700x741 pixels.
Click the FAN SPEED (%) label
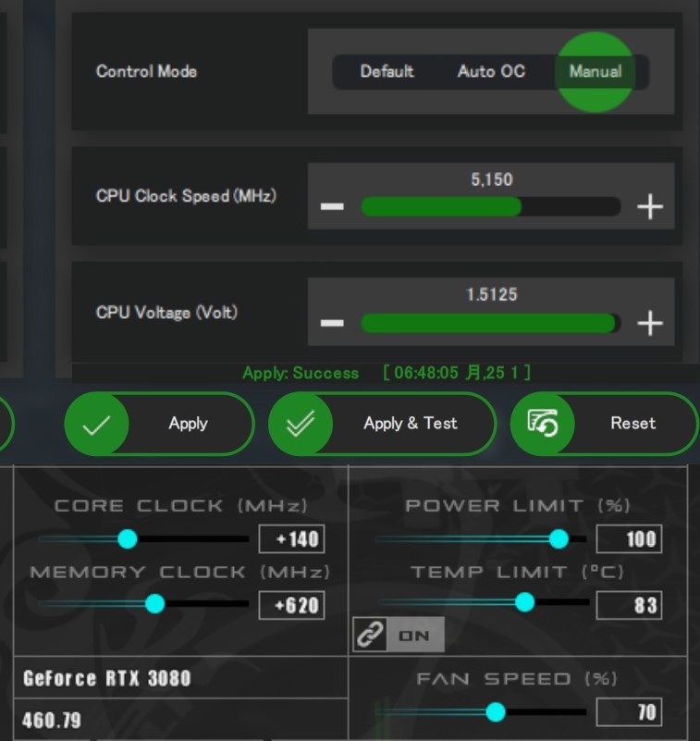click(517, 679)
